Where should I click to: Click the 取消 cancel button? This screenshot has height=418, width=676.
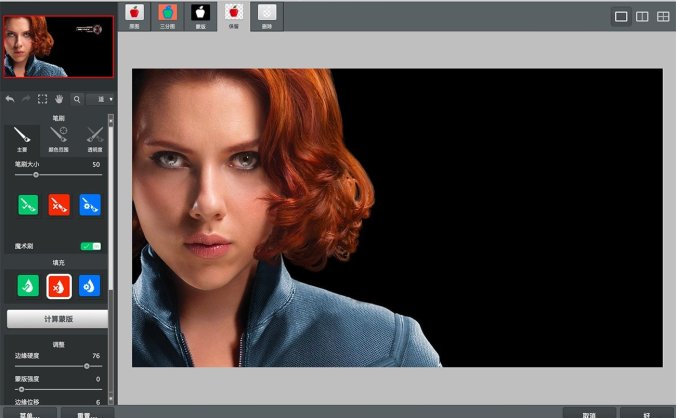(589, 412)
